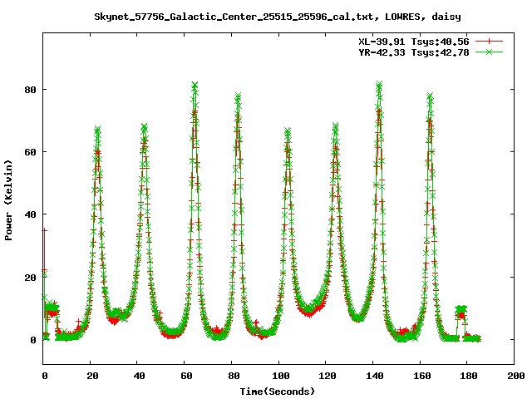Click the green peak near 64 seconds
This screenshot has width=532, height=399.
point(195,85)
